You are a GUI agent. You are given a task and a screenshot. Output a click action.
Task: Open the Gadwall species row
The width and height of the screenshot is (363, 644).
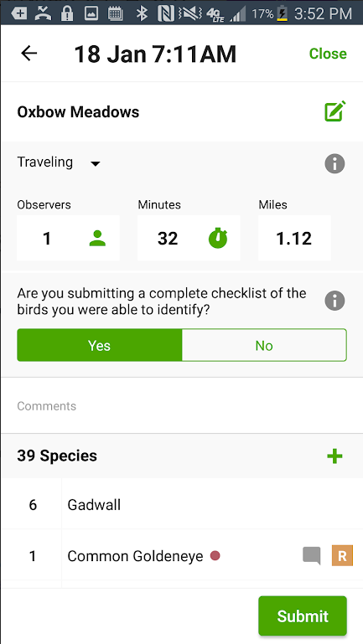pos(182,504)
